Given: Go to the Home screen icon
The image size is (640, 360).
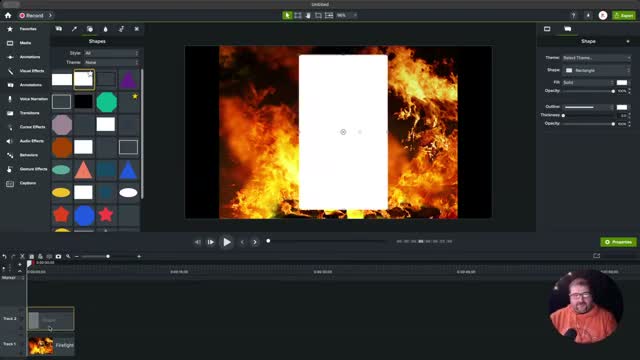Looking at the screenshot, I should (8, 16).
